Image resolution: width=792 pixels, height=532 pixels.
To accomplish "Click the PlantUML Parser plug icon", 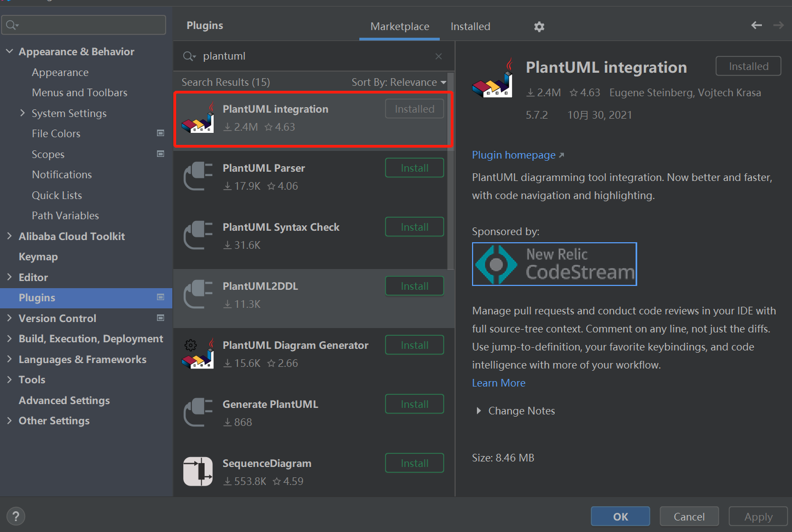I will coord(197,177).
